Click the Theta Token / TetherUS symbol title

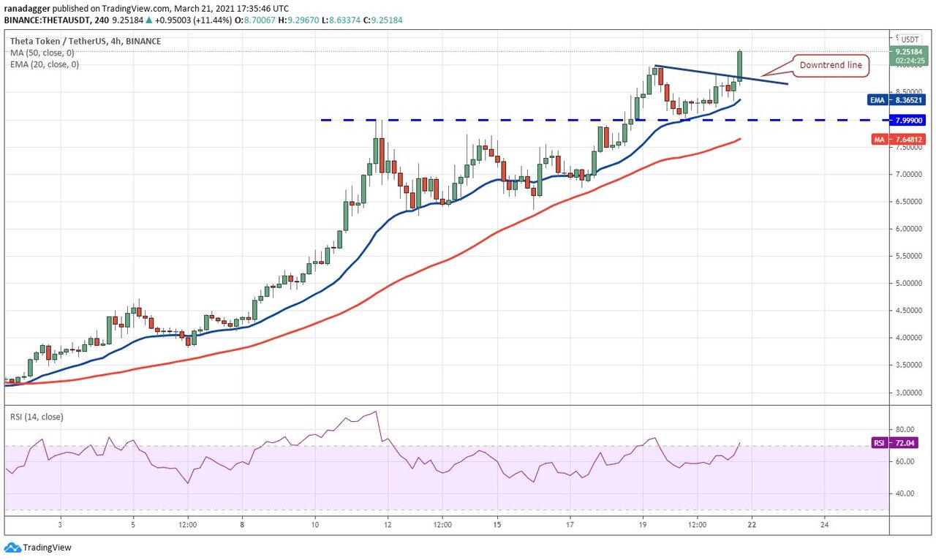(x=82, y=41)
